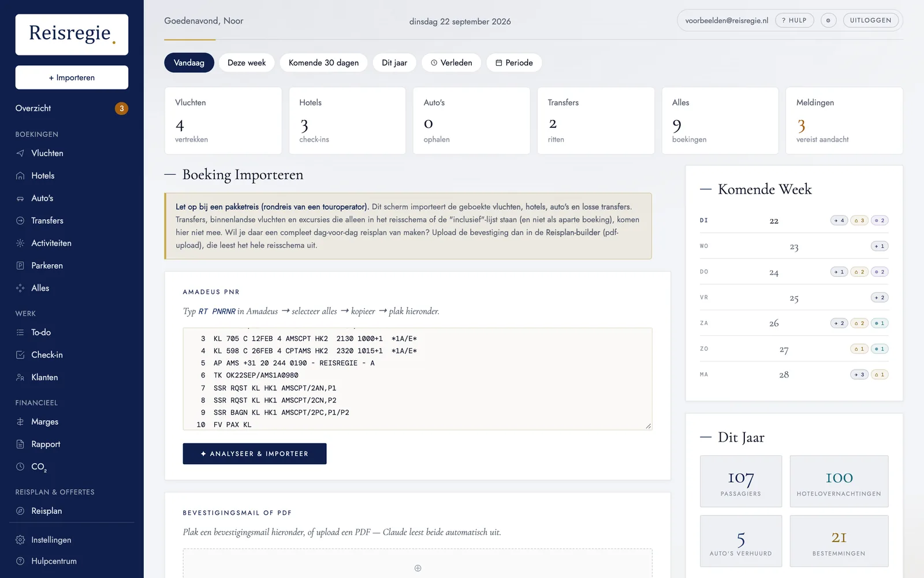Click the Hulp button

tap(794, 20)
